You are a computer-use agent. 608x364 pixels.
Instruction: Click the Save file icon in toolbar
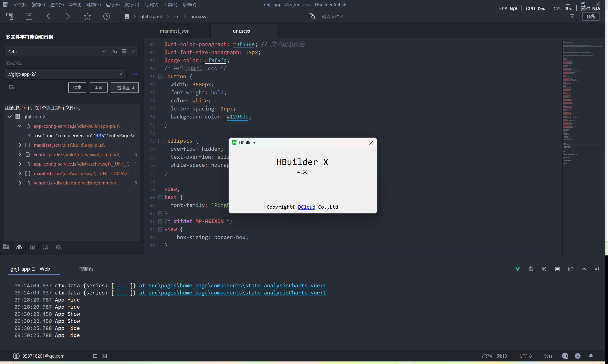point(29,16)
